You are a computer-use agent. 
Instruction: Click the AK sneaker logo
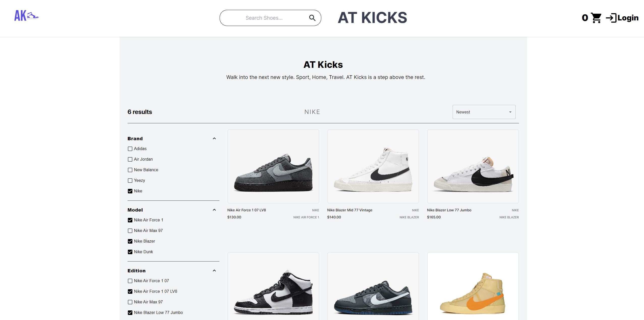pos(26,16)
